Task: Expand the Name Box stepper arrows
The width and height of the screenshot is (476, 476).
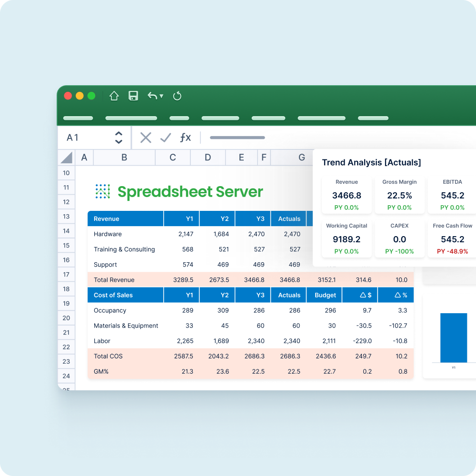Action: 119,138
